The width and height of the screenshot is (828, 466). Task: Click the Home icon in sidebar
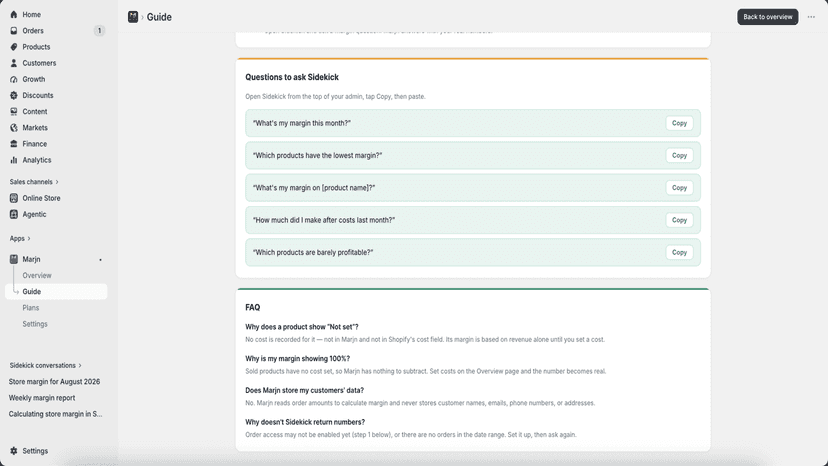[x=14, y=14]
